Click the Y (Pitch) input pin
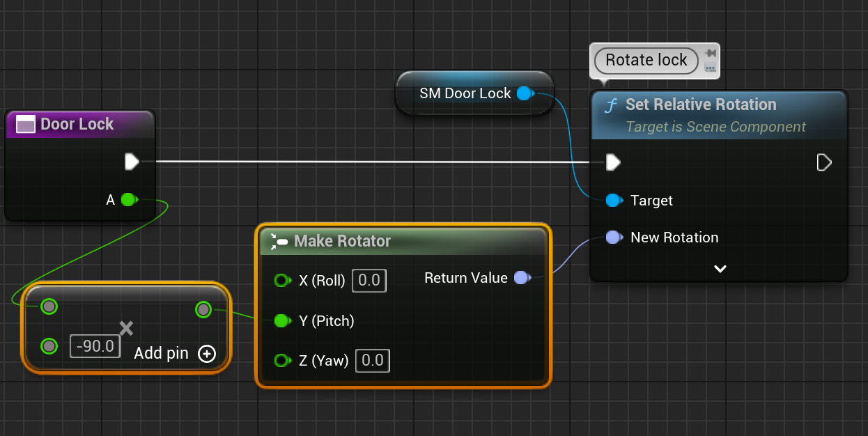The image size is (868, 436). [x=282, y=320]
